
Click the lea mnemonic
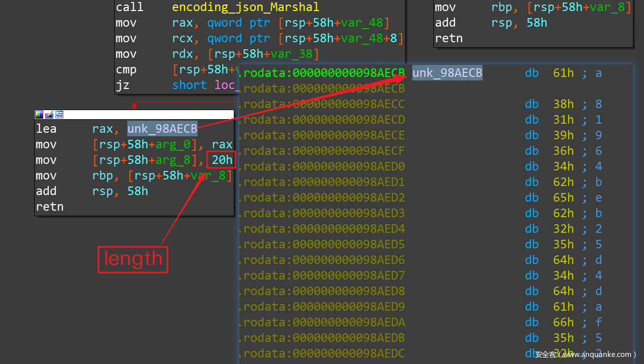click(46, 129)
